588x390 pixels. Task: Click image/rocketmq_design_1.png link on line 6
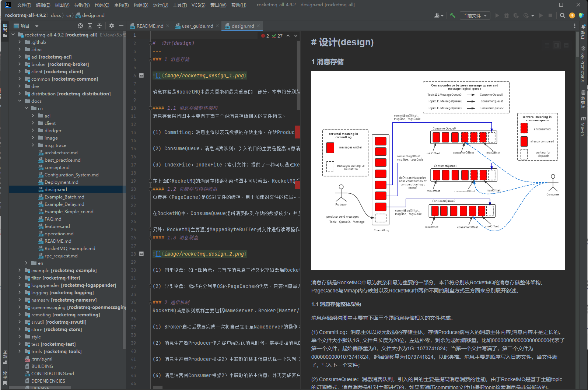pyautogui.click(x=204, y=75)
